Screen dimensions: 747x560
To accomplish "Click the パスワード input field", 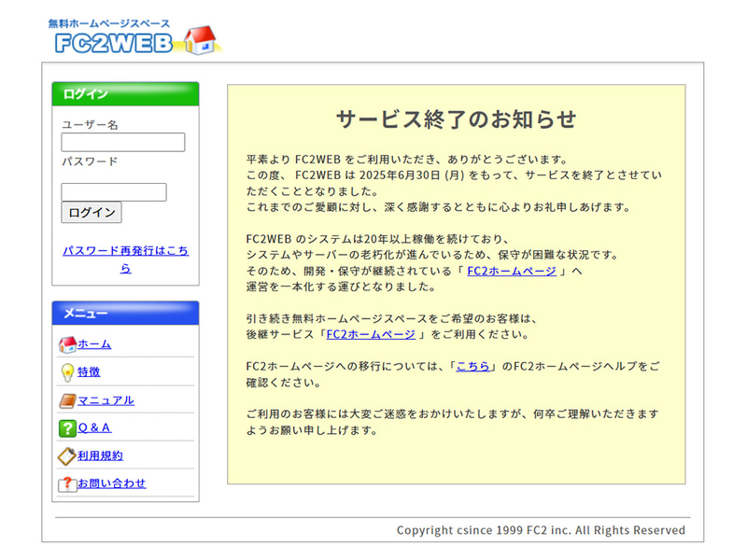I will coord(114,192).
